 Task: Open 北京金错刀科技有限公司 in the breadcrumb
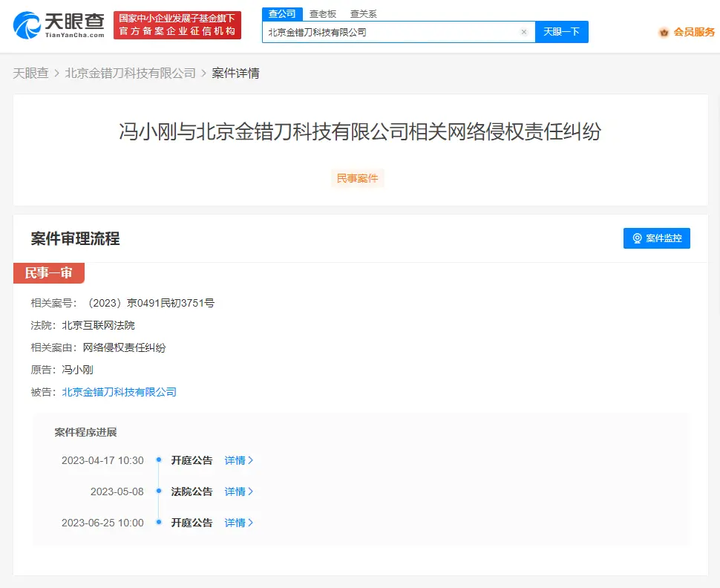coord(131,73)
